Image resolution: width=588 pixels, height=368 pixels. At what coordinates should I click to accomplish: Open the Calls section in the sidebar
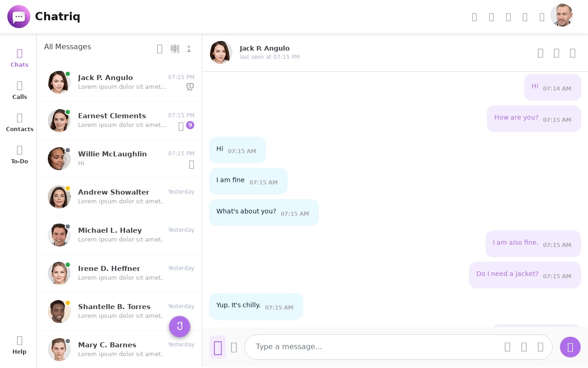tap(19, 91)
